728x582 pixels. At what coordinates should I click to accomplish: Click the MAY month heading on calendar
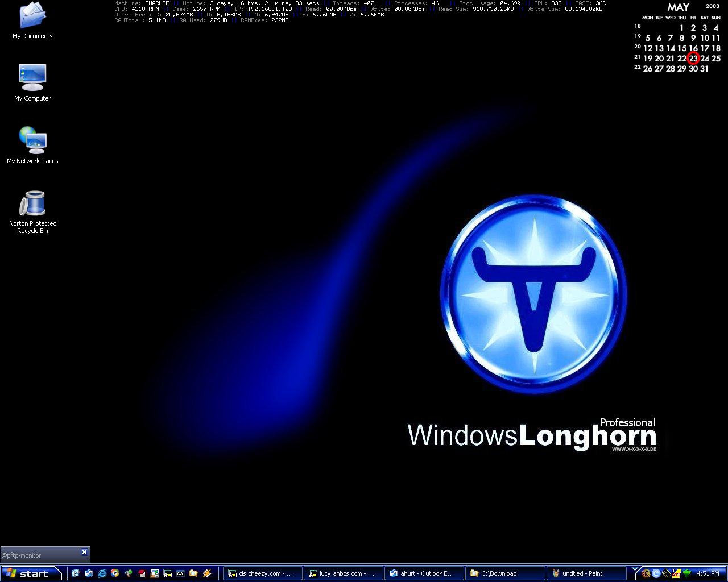(x=678, y=7)
